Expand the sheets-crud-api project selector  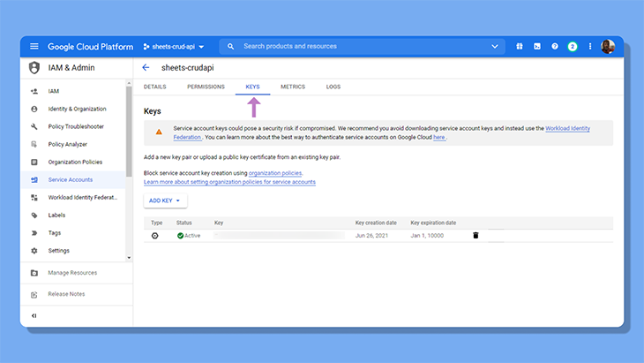point(174,47)
